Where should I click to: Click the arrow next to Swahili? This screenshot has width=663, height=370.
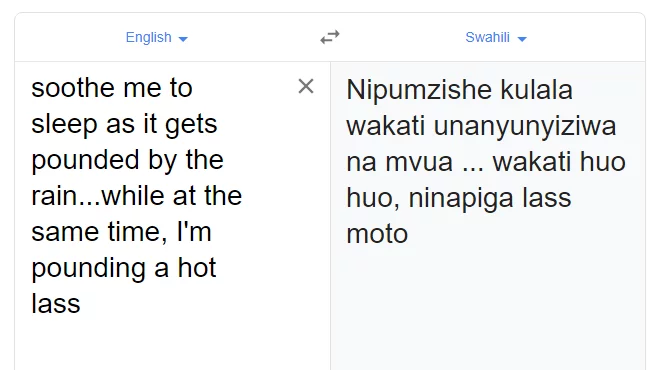(522, 39)
